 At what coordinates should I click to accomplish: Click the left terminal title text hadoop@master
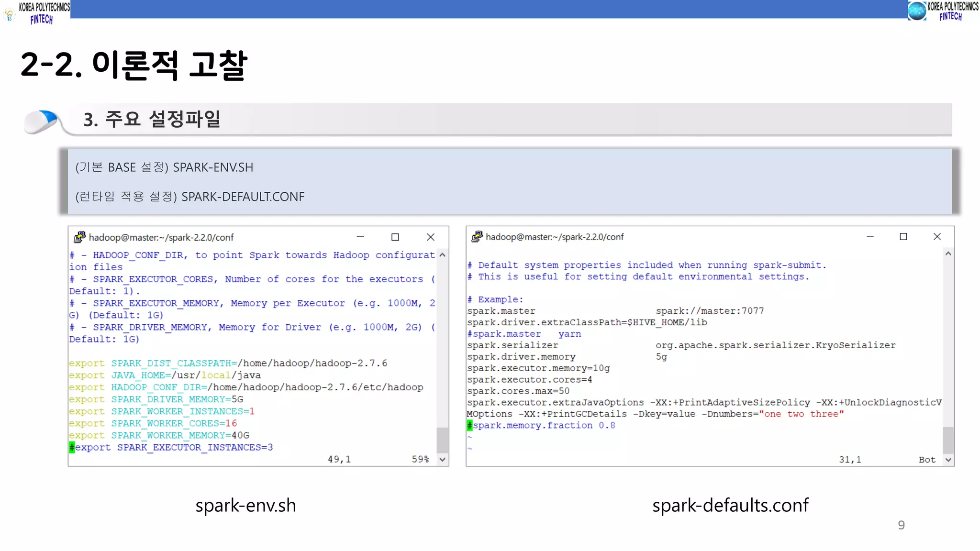(x=161, y=237)
